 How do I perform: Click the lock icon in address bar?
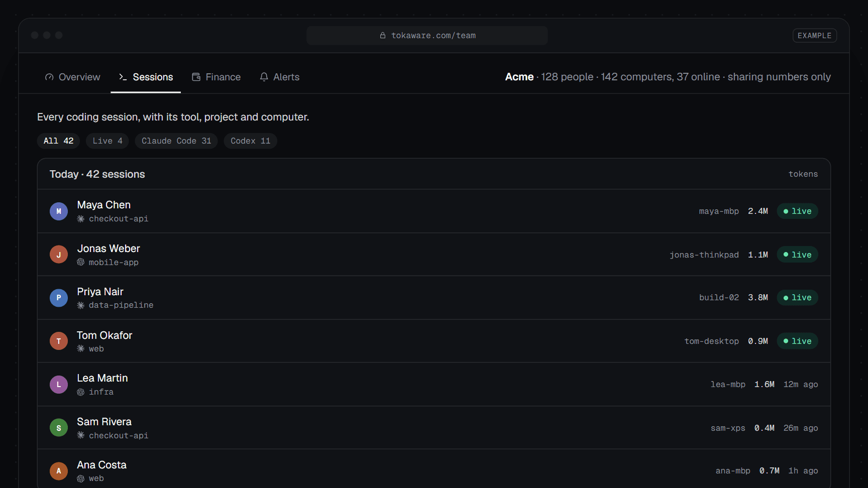click(x=383, y=36)
